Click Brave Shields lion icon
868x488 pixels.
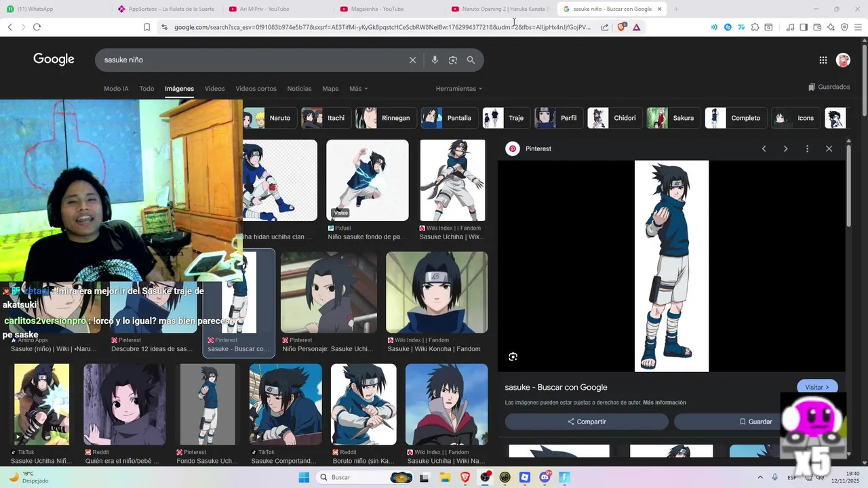[x=621, y=27]
